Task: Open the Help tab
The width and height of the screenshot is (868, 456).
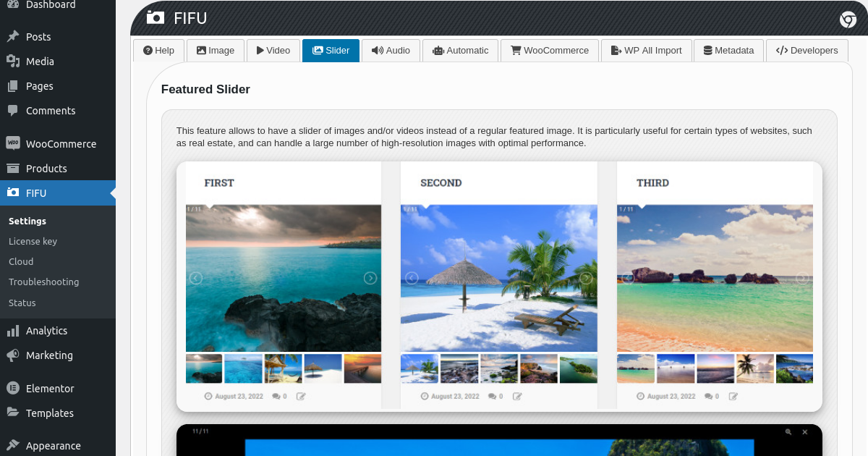Action: (158, 51)
